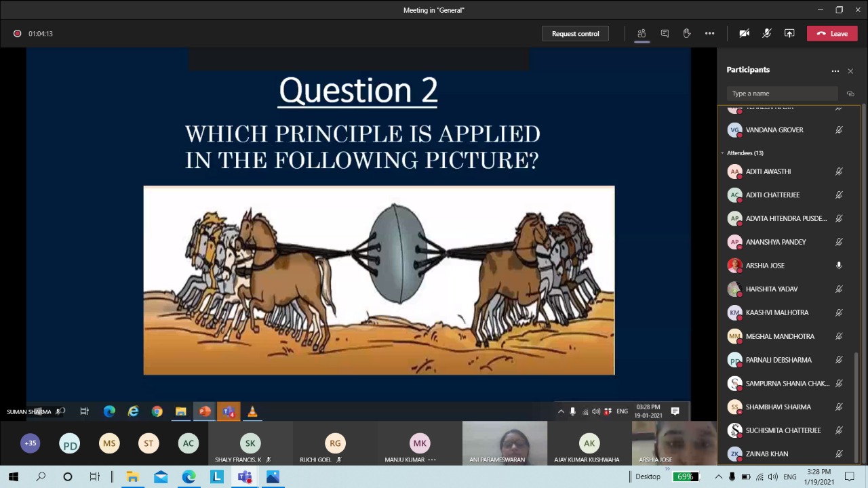Toggle the Show participants button

pyautogui.click(x=642, y=33)
